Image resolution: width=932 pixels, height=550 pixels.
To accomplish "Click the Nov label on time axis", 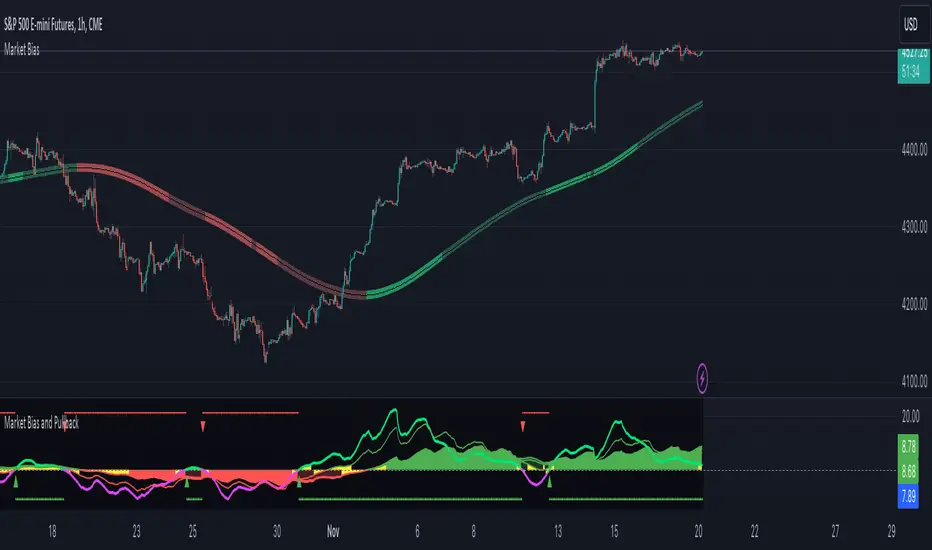I will (333, 532).
